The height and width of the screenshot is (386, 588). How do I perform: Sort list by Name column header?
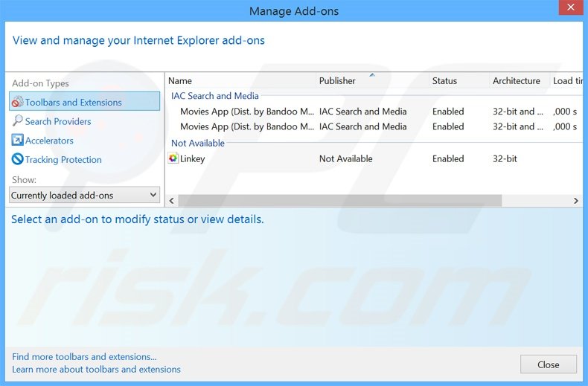coord(240,80)
